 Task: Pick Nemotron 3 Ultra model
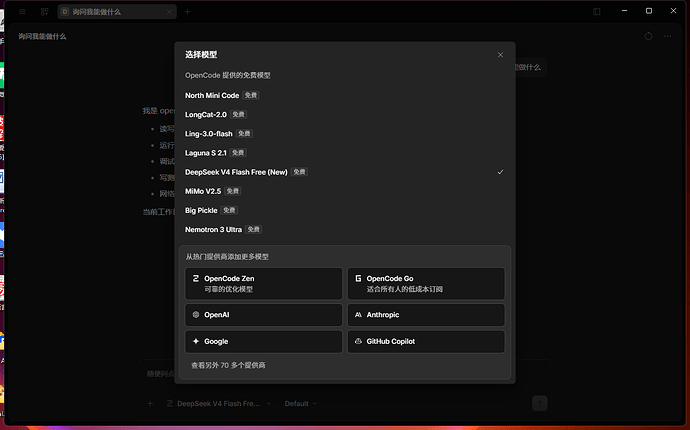tap(345, 229)
